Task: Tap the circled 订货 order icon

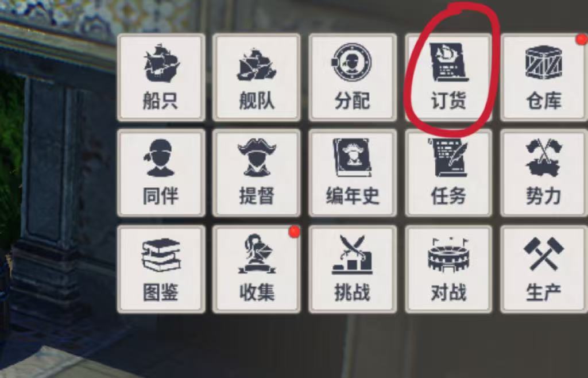Action: point(448,78)
